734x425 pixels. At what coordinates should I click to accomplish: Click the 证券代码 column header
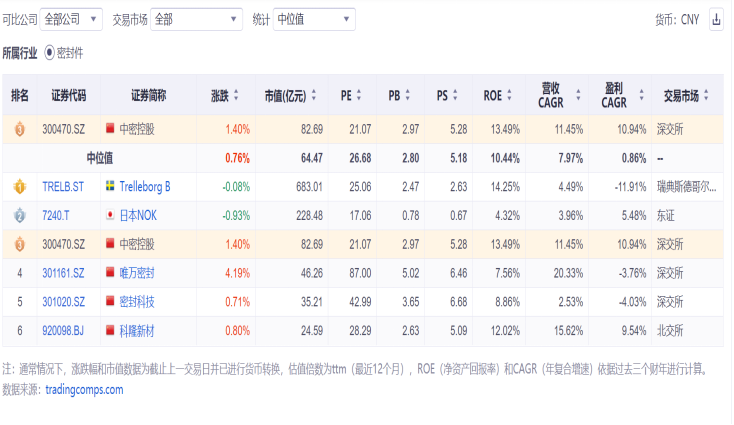click(x=68, y=95)
